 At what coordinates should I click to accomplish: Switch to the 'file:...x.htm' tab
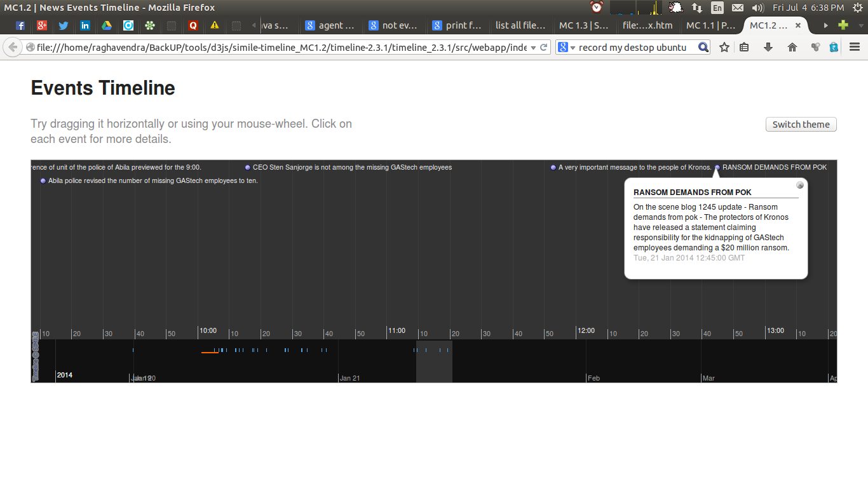(x=648, y=25)
